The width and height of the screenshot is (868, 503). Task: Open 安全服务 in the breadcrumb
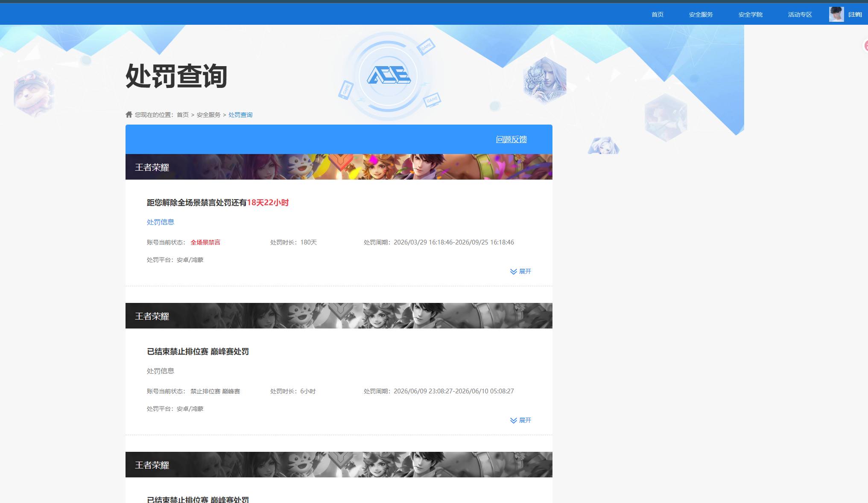tap(208, 115)
